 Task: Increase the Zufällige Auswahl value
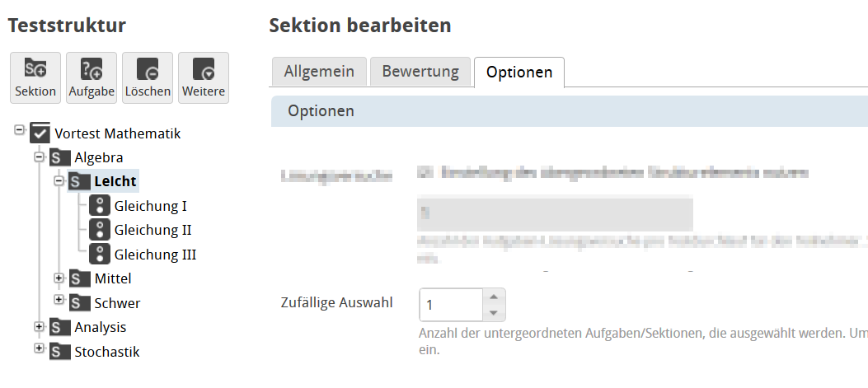(x=493, y=297)
